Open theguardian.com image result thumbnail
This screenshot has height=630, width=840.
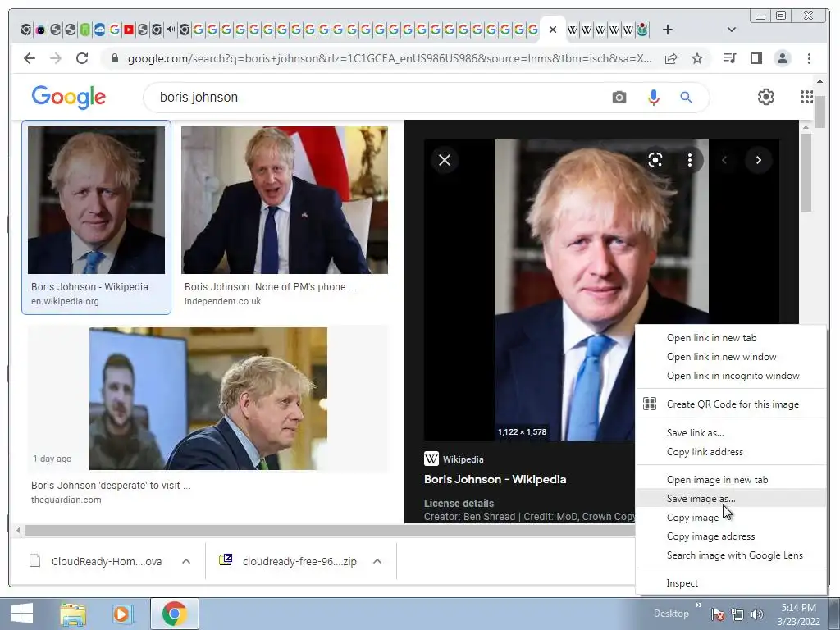click(x=208, y=399)
